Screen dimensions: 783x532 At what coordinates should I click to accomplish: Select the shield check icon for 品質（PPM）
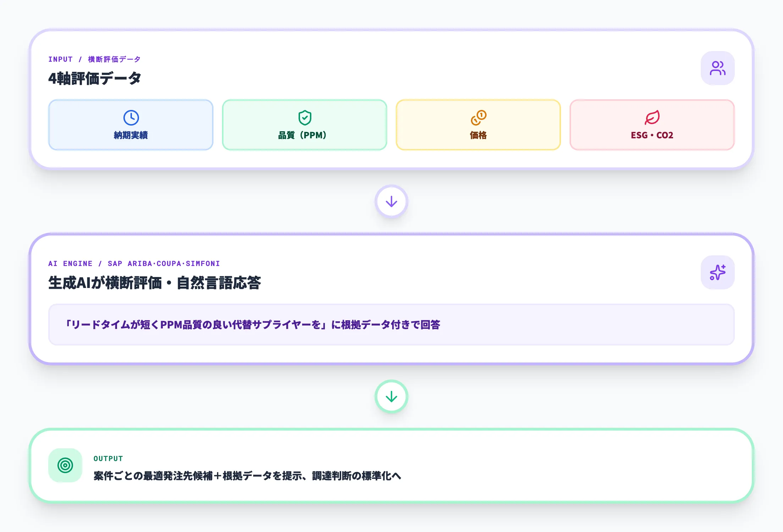304,117
